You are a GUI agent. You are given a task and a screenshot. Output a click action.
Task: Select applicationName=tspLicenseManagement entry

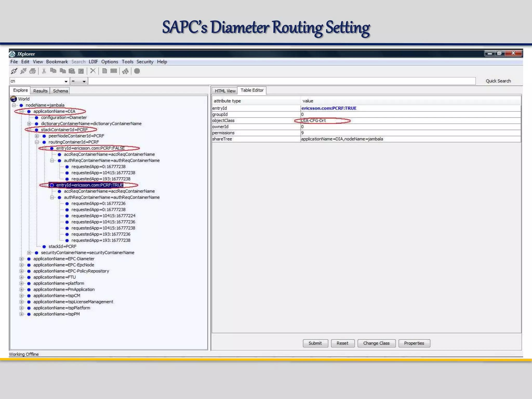click(x=73, y=302)
